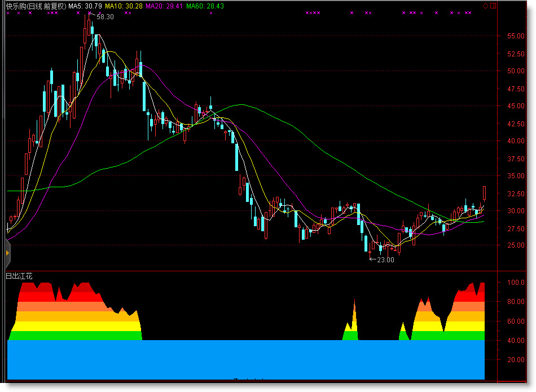Select the MA20 moving average label
The width and height of the screenshot is (536, 392).
click(164, 6)
